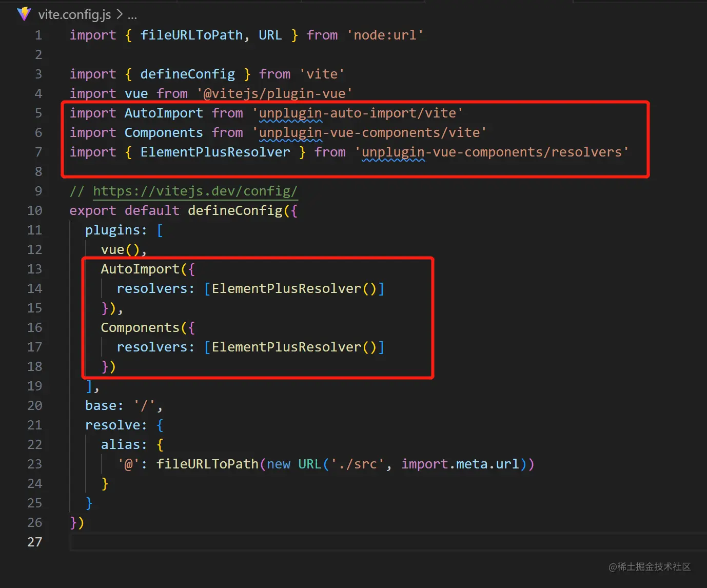
Task: Click line number 13 in the gutter
Action: 34,269
